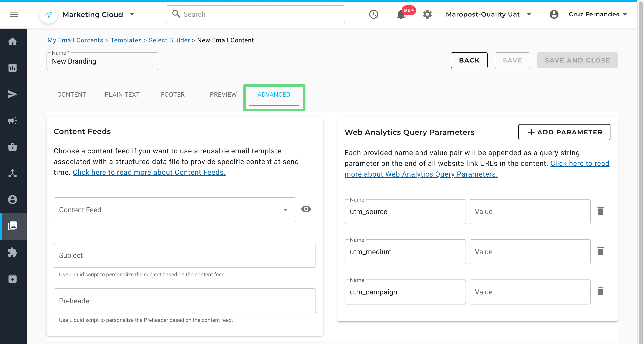This screenshot has height=344, width=644.
Task: Switch to the PLAIN TEXT tab
Action: click(122, 95)
